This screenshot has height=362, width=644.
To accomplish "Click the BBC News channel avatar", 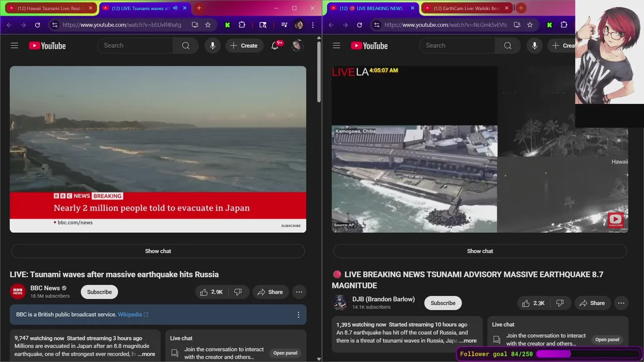I will (18, 292).
